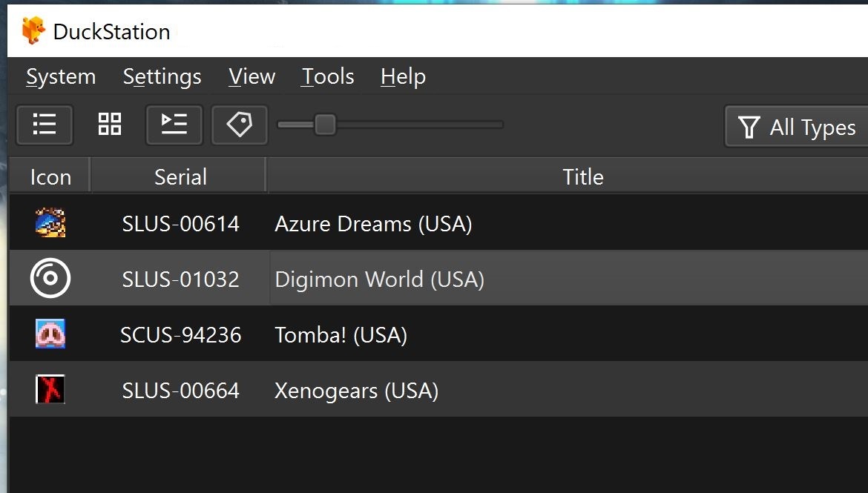The width and height of the screenshot is (868, 493).
Task: Switch to game grid view
Action: (x=110, y=125)
